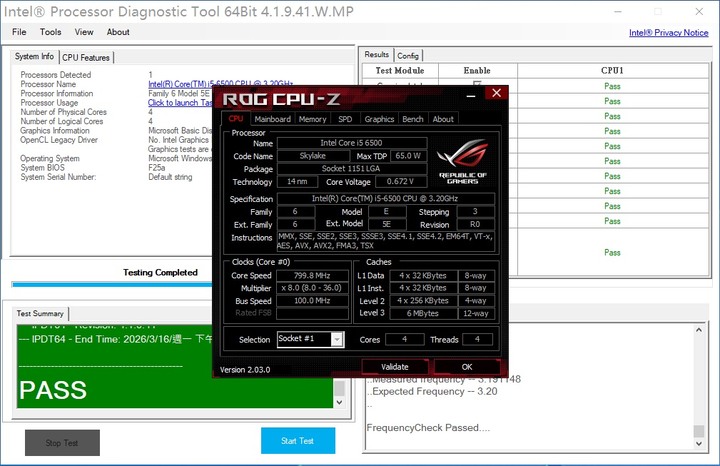The height and width of the screenshot is (466, 720).
Task: Click the 65.0 W Max TDP value
Action: click(409, 156)
